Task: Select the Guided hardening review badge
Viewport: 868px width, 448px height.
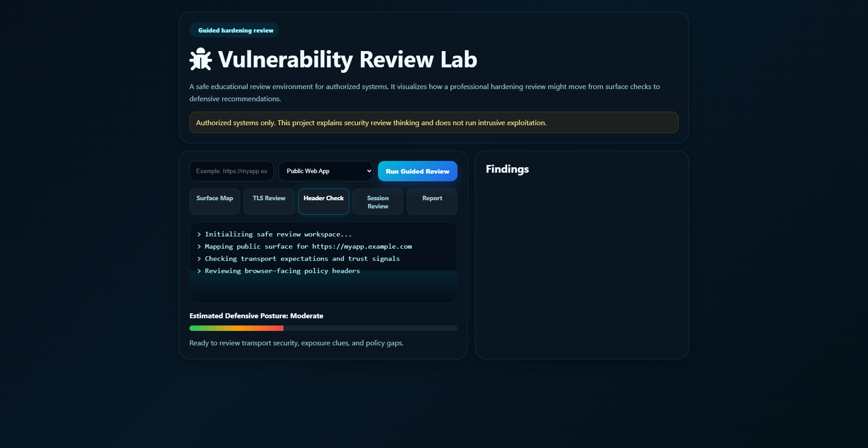Action: click(234, 30)
